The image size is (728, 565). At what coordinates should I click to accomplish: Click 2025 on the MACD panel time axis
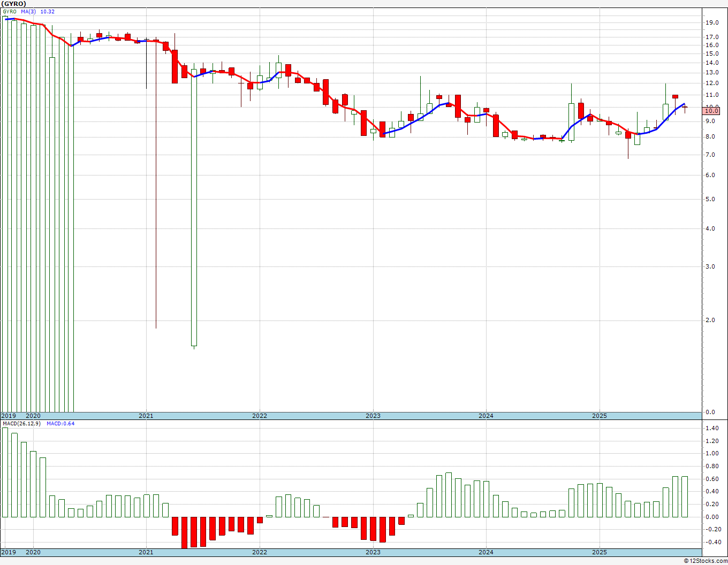point(600,552)
